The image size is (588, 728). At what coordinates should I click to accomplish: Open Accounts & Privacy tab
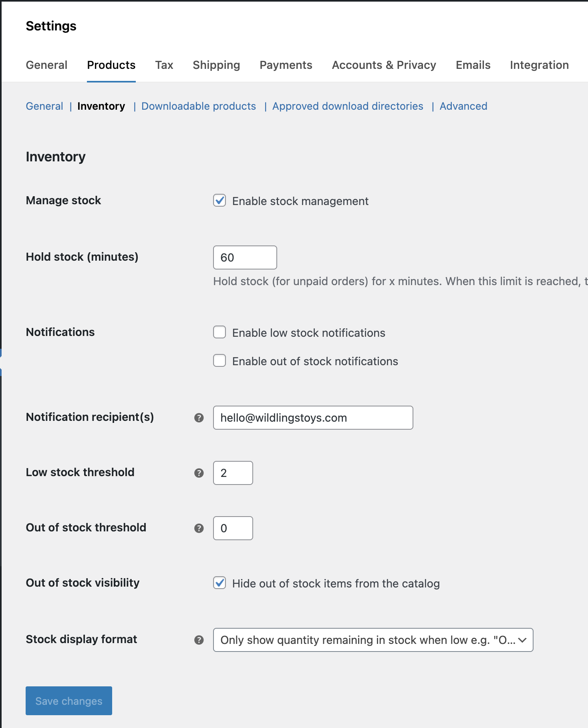click(384, 65)
